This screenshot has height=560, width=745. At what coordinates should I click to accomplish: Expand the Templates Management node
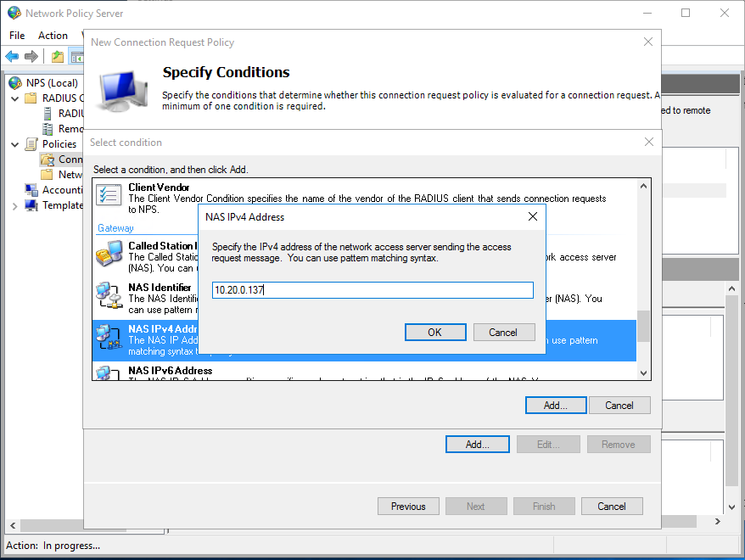(x=14, y=204)
